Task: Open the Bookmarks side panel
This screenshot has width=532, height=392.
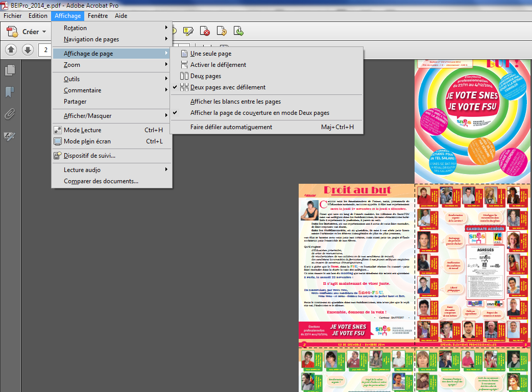Action: pos(10,92)
